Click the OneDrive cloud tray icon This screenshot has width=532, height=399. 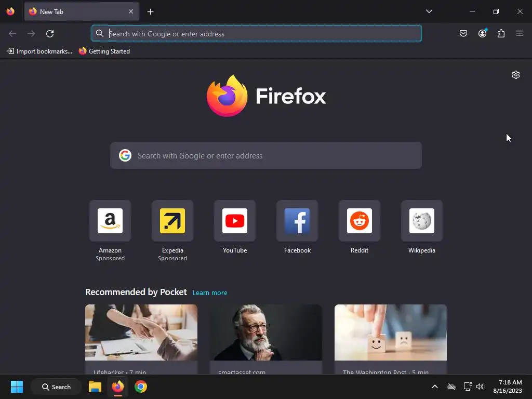(451, 387)
